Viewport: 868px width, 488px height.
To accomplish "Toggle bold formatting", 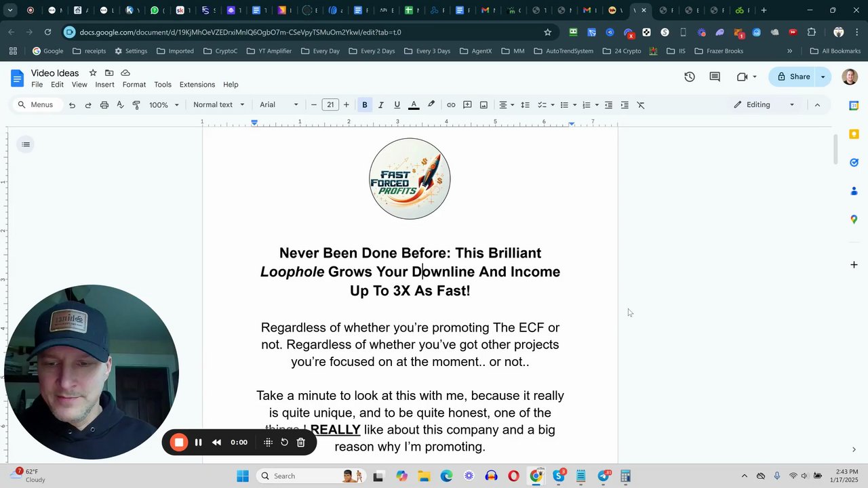I will pyautogui.click(x=365, y=105).
